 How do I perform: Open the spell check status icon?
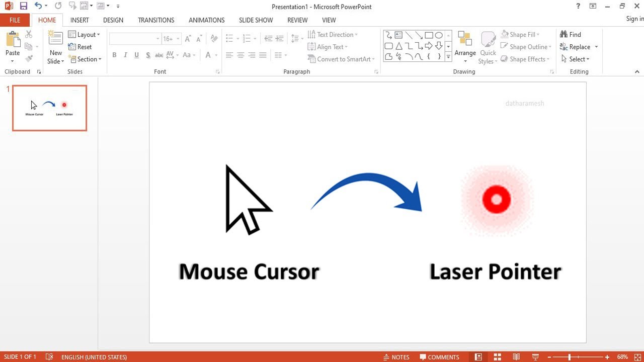[49, 357]
